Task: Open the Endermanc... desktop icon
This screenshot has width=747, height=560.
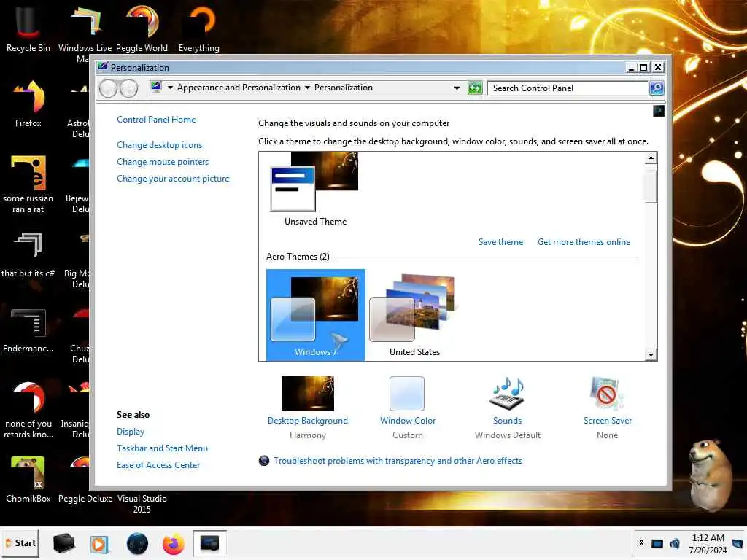Action: pyautogui.click(x=28, y=330)
